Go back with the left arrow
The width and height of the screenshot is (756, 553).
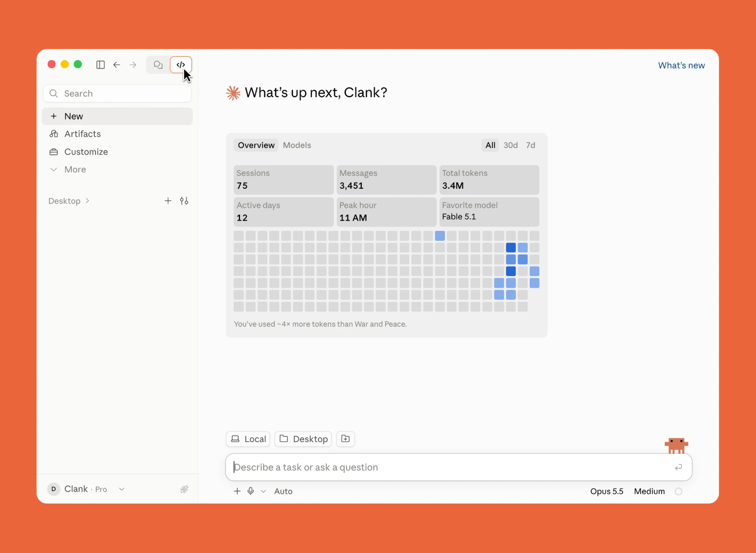(117, 65)
